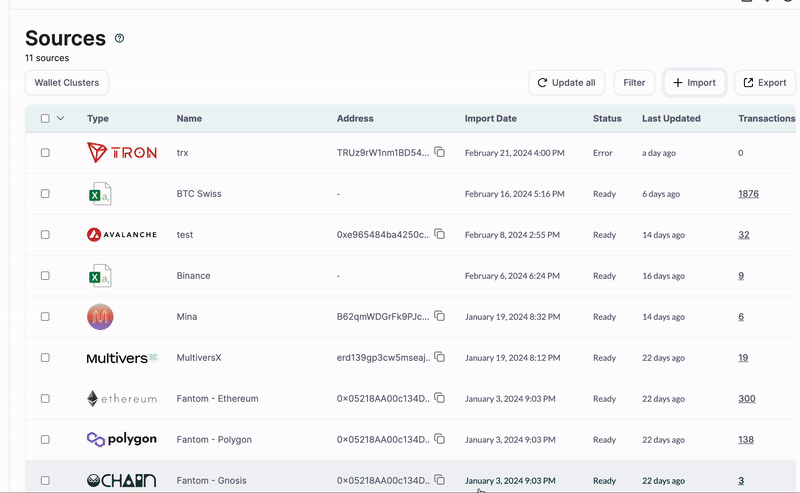Click the February 21, 2024 4:00 PM date
Image resolution: width=800 pixels, height=493 pixels.
point(514,153)
